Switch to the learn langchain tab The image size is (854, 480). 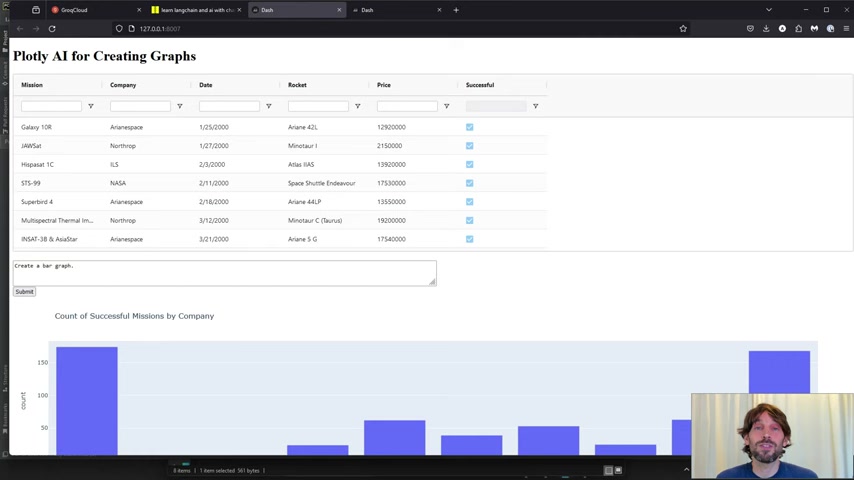[195, 10]
